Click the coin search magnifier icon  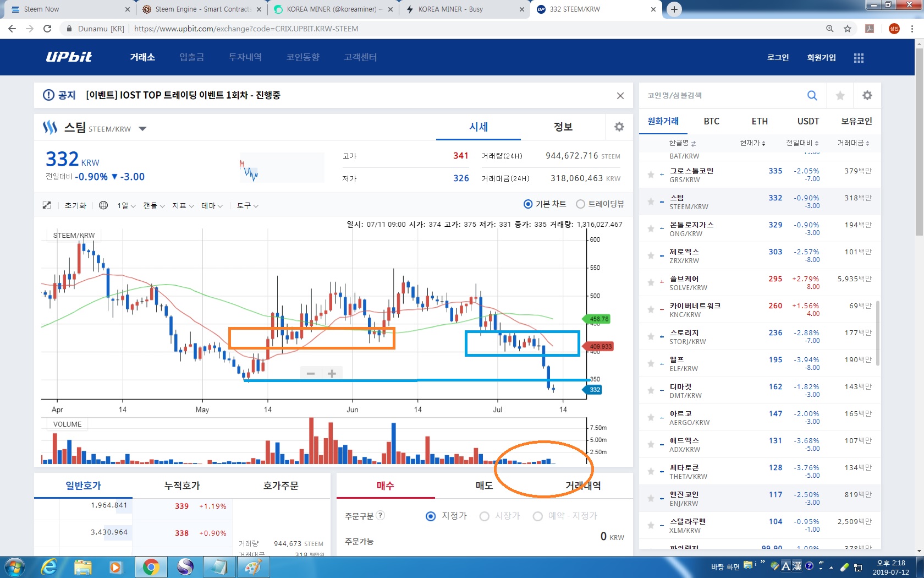click(x=812, y=95)
